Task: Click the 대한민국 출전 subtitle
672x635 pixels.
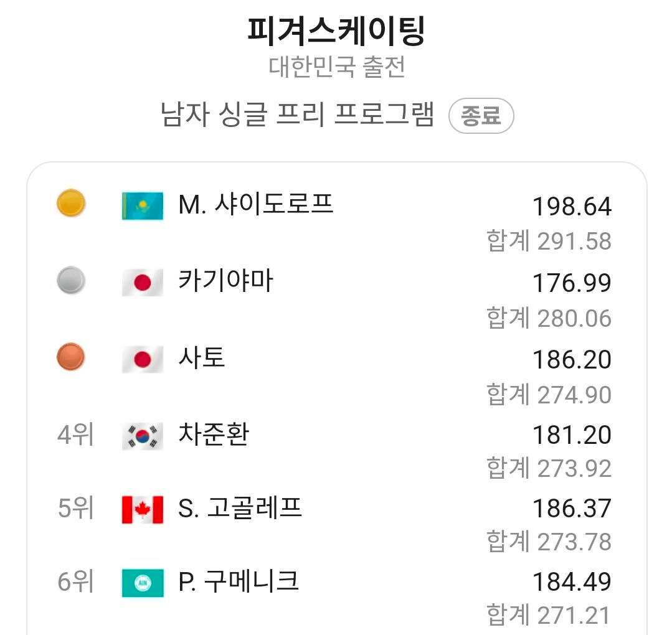Action: pyautogui.click(x=336, y=67)
